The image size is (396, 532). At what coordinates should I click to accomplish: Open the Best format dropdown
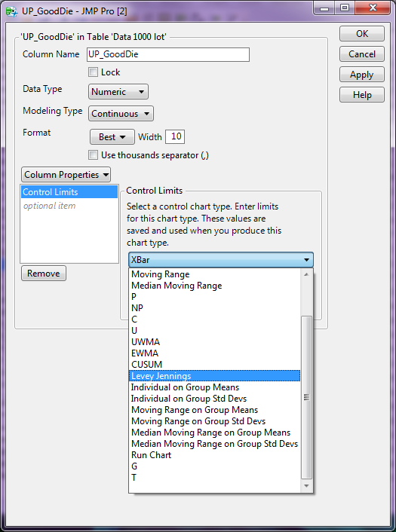[x=112, y=136]
